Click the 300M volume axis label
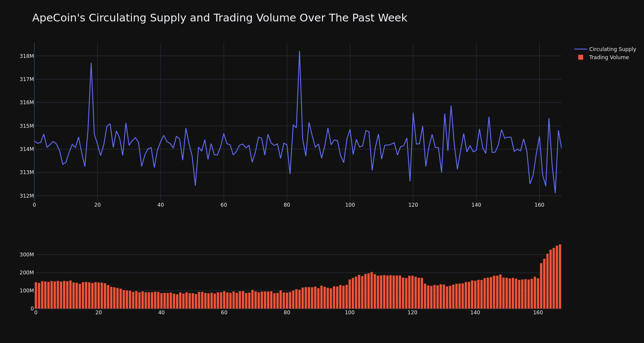Viewport: 644px width, 343px height. [x=26, y=255]
